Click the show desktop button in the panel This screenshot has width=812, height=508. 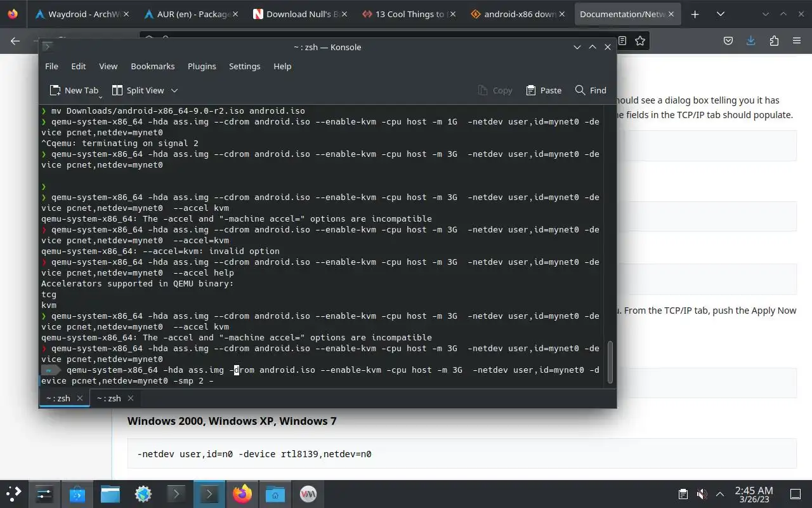click(796, 494)
